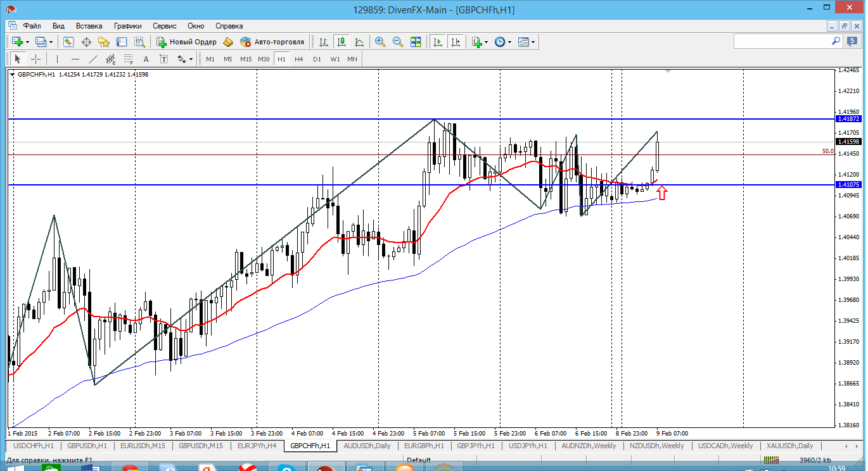Screen dimensions: 868x471
Task: Switch timeframe to M1
Action: (x=210, y=59)
